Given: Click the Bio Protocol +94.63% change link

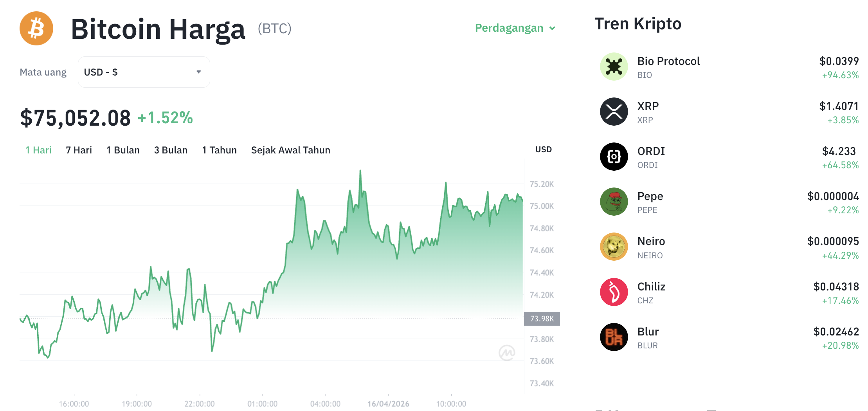Looking at the screenshot, I should [840, 75].
